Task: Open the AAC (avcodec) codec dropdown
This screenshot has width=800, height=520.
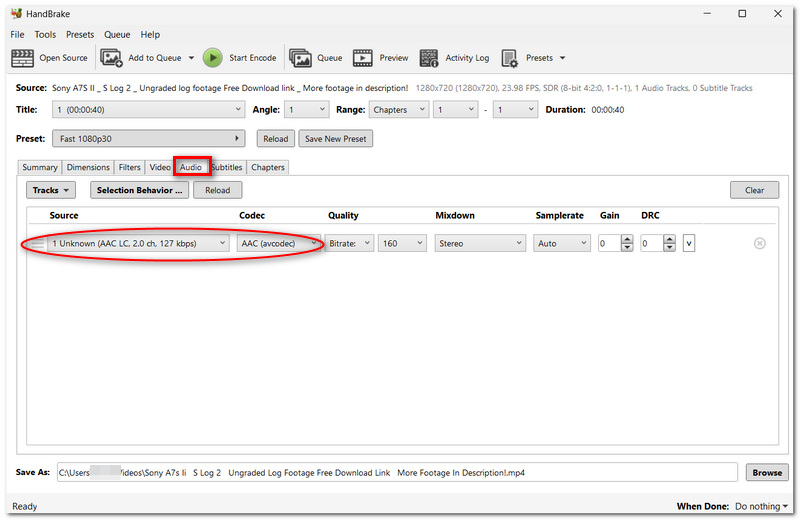Action: tap(278, 243)
